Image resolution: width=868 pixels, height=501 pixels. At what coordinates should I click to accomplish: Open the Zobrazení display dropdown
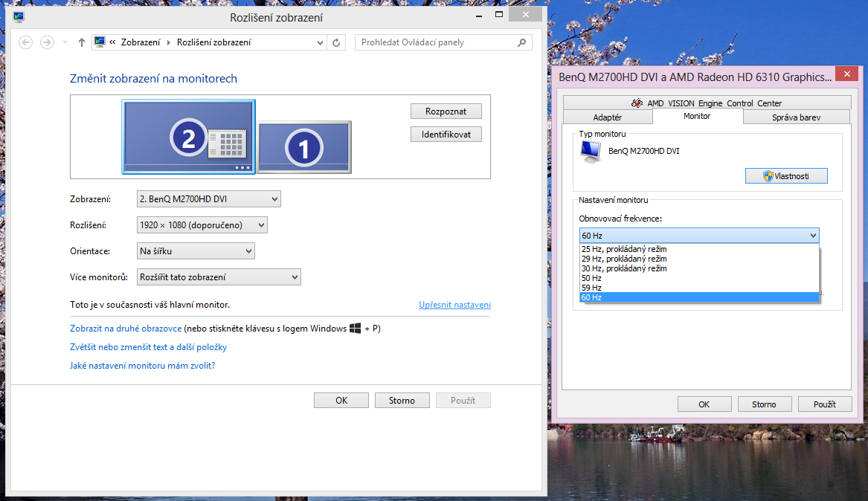(x=209, y=199)
